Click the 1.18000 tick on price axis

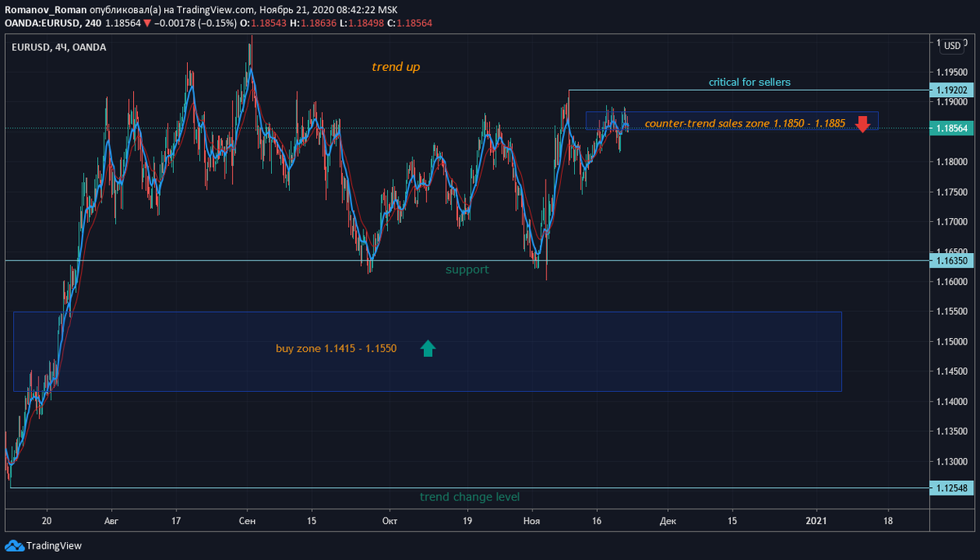pyautogui.click(x=952, y=162)
